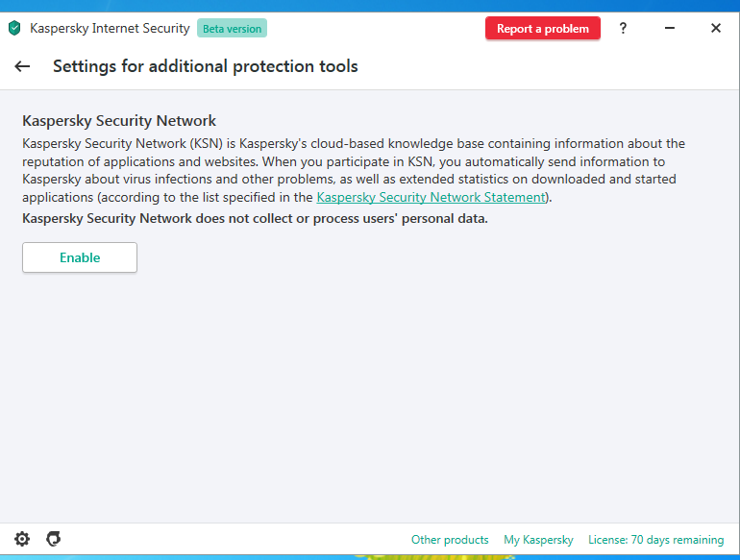Open Settings via the gear icon
Viewport: 740px width, 560px height.
22,539
